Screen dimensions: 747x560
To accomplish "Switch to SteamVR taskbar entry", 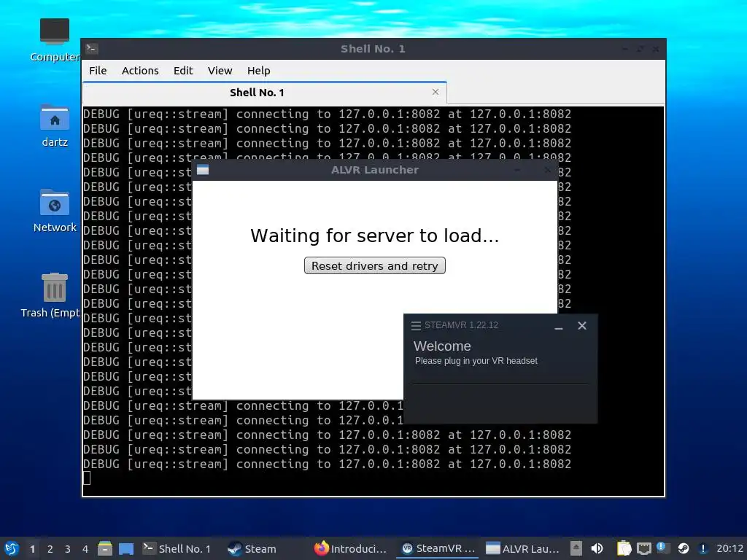I will pyautogui.click(x=438, y=548).
